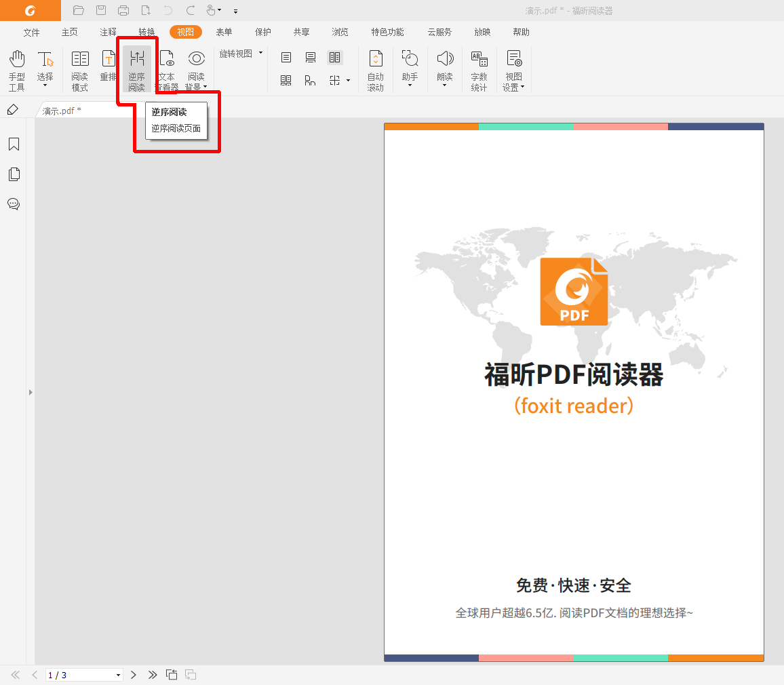This screenshot has width=784, height=685.
Task: Open 阅读模式 (Read Mode)
Action: coord(79,68)
